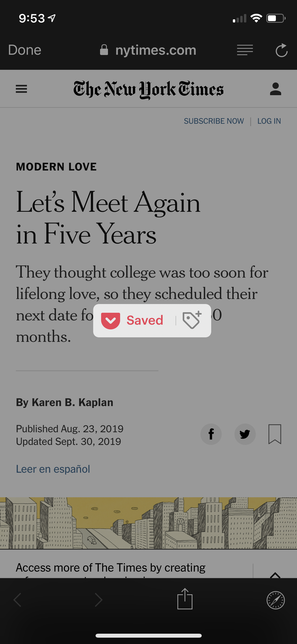This screenshot has width=297, height=644.
Task: Open page in Safari compass icon
Action: click(275, 600)
